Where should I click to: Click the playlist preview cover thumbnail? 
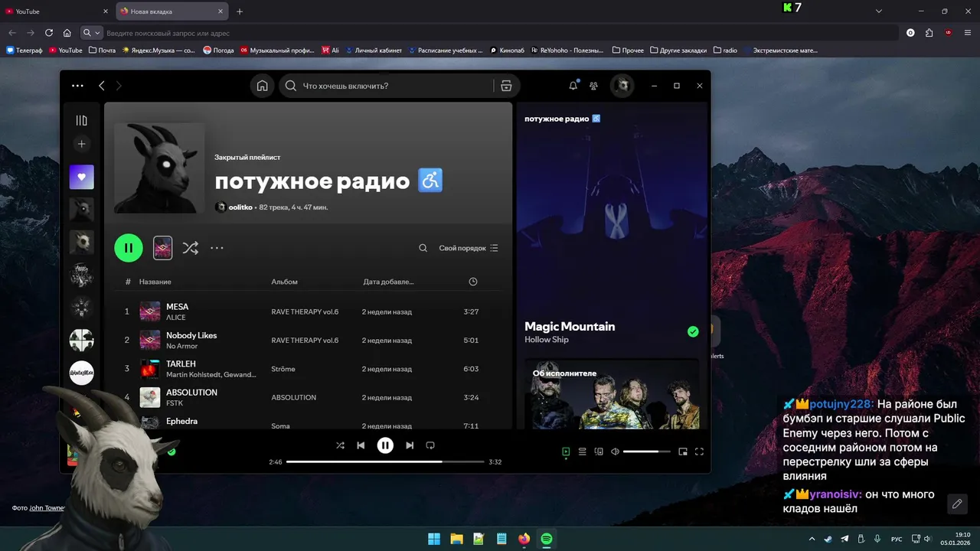tap(162, 248)
